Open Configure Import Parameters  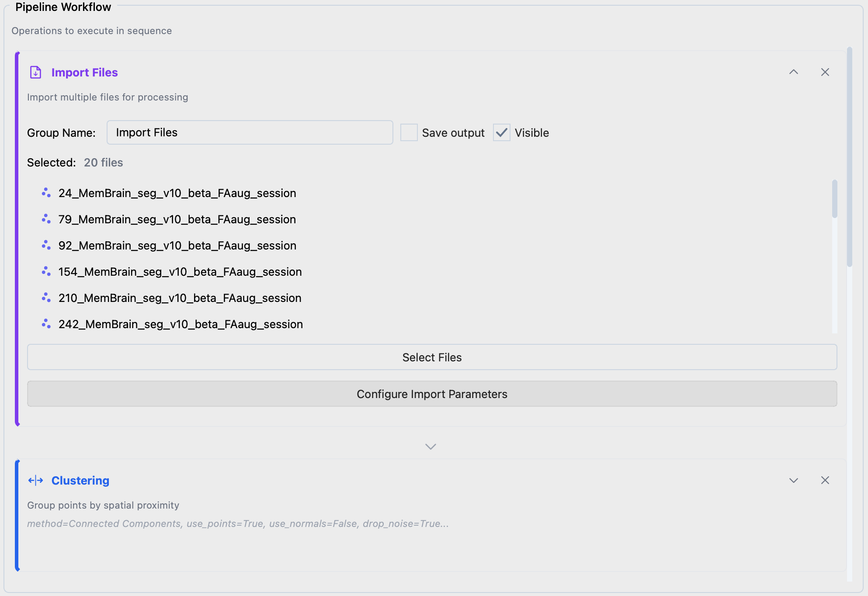click(432, 394)
